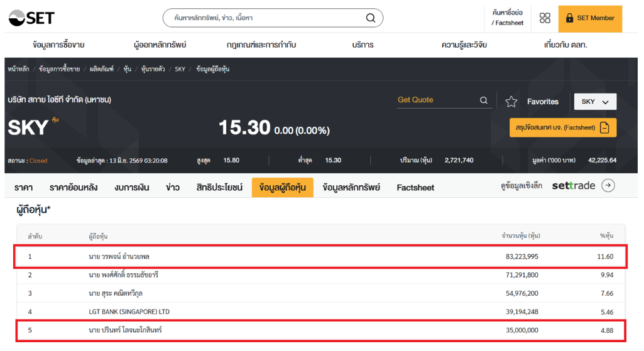Open the SKY symbol dropdown

595,101
